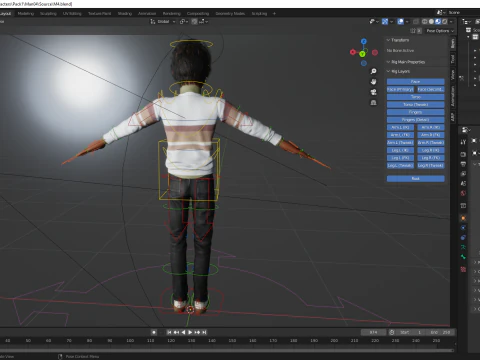The height and width of the screenshot is (360, 480).
Task: Click the hand pan view icon
Action: click(x=374, y=82)
